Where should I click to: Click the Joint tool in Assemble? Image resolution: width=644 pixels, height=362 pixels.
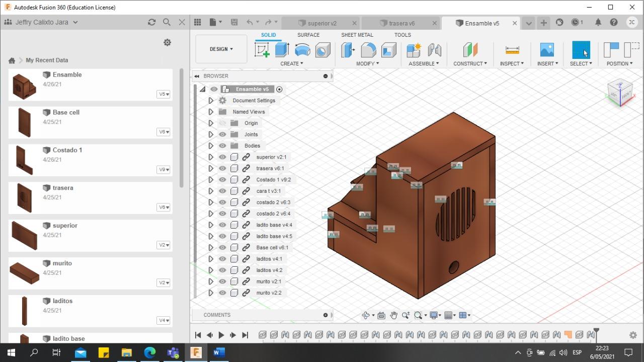click(434, 50)
